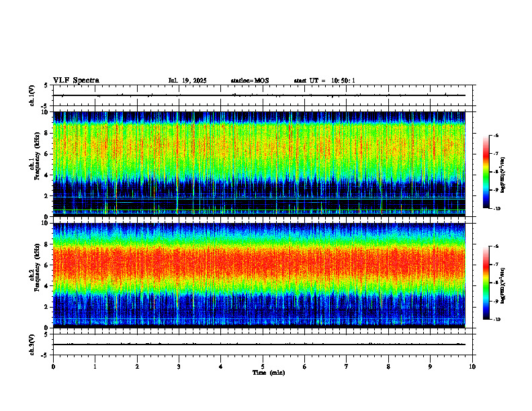
Task: Click the time axis tick label "0"
Action: pos(53,367)
